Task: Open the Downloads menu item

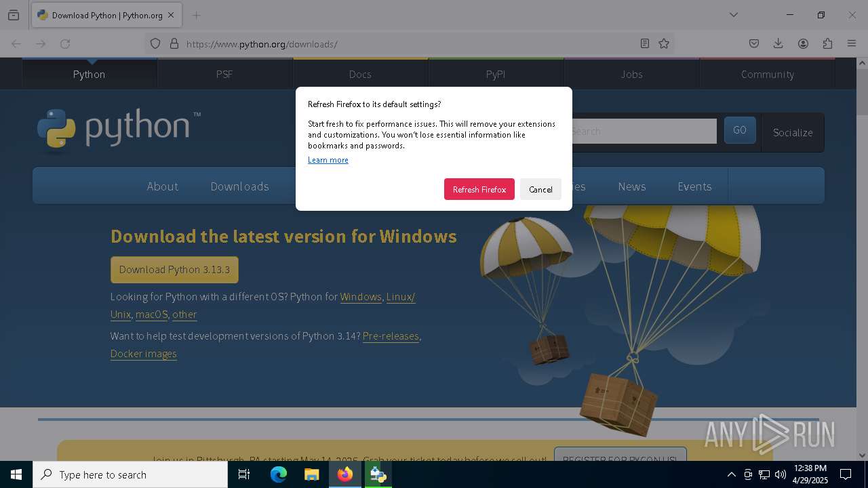Action: coord(239,186)
